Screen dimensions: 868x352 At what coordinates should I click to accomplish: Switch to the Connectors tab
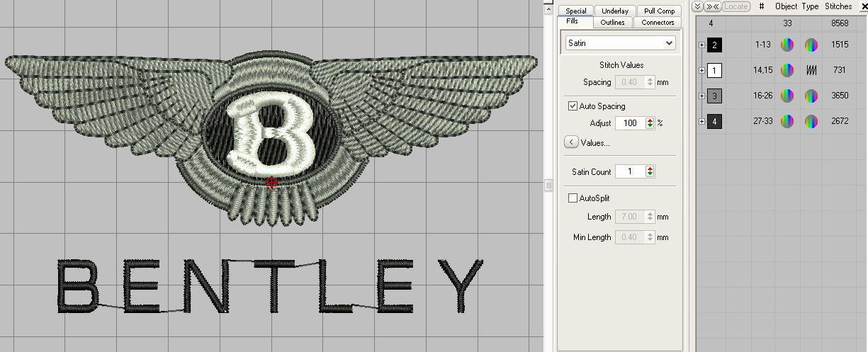click(658, 22)
